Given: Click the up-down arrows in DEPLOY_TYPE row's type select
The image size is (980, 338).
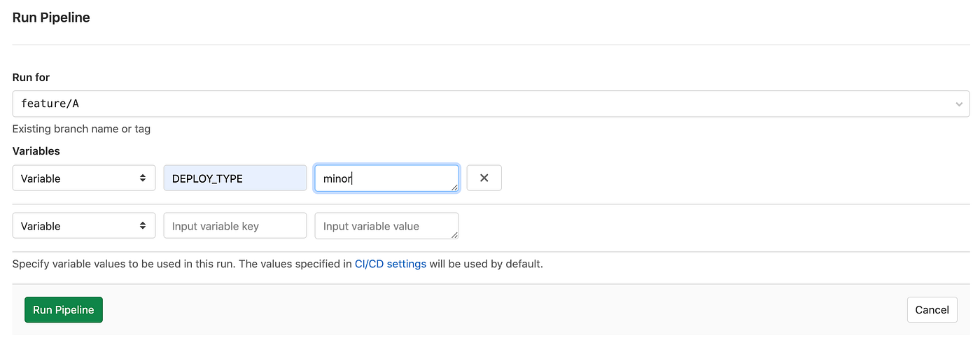Looking at the screenshot, I should tap(143, 178).
